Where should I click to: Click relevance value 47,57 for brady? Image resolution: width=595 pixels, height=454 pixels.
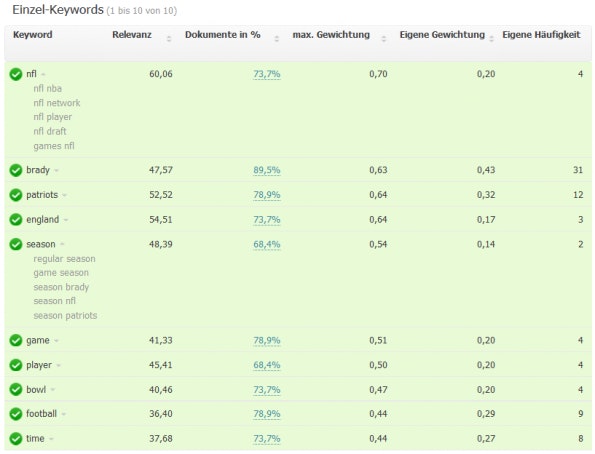tap(161, 170)
